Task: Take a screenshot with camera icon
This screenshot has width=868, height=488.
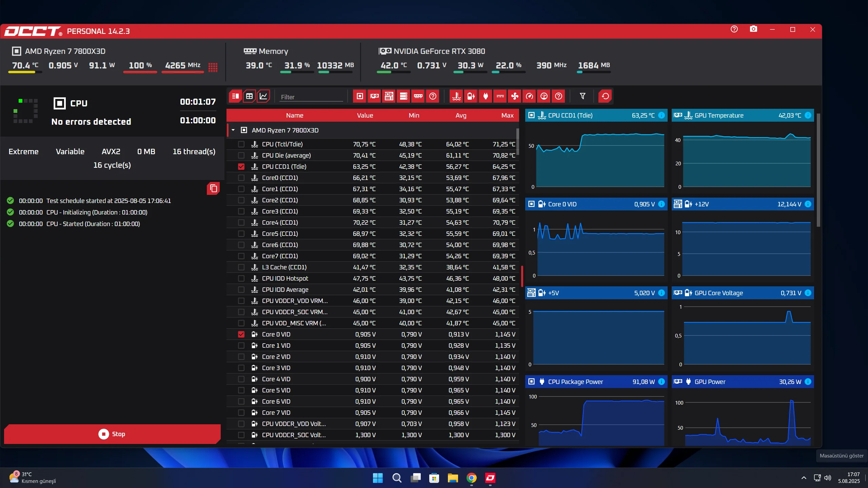Action: click(x=753, y=29)
